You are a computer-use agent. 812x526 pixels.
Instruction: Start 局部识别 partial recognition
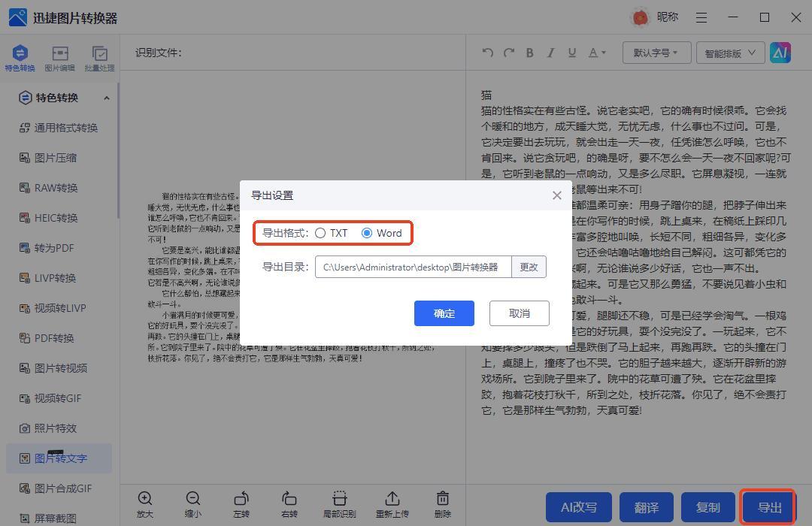click(339, 503)
